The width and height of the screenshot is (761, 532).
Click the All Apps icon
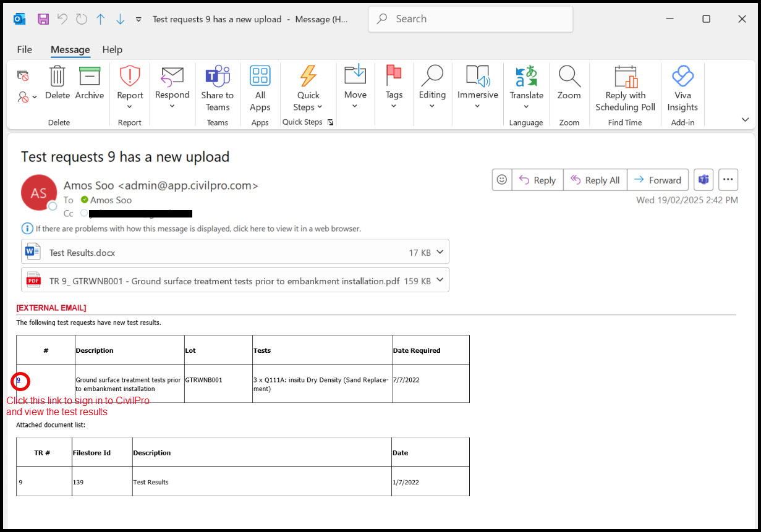(260, 77)
